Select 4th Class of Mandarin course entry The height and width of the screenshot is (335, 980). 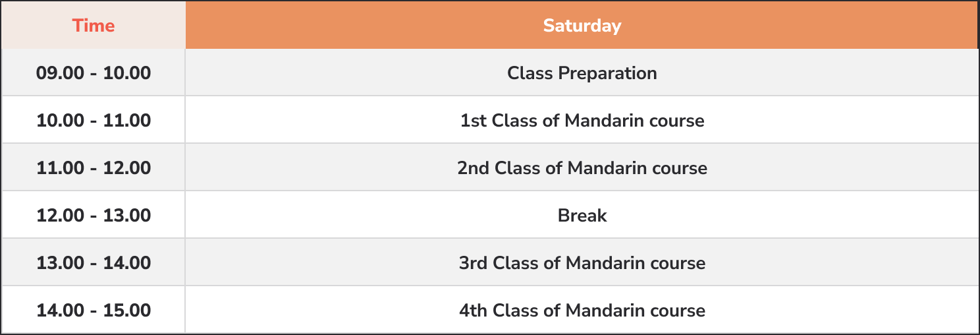(582, 310)
